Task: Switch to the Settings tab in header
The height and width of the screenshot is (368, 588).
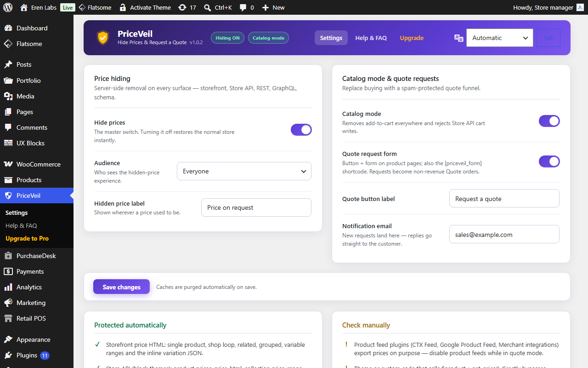Action: [x=331, y=38]
